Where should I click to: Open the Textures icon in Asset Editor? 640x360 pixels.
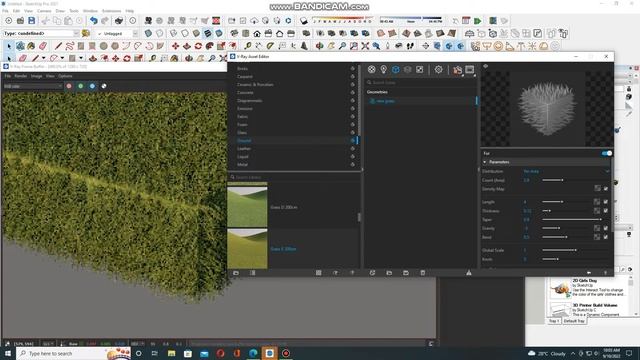pos(420,70)
